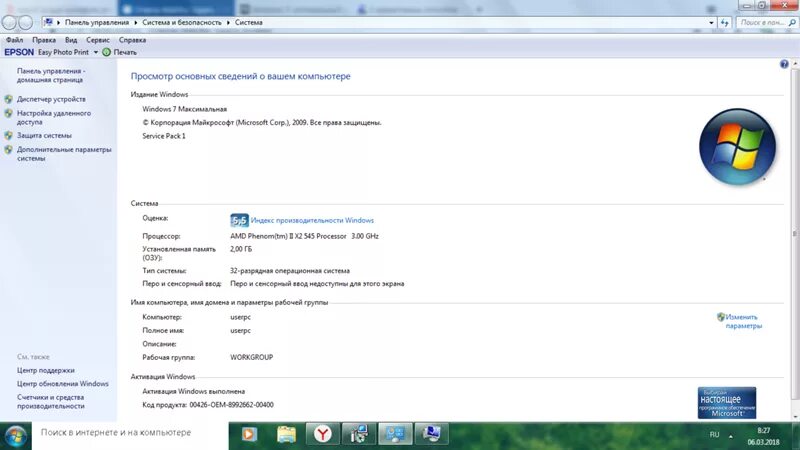The width and height of the screenshot is (800, 450).
Task: Click the Windows logo image
Action: click(x=737, y=146)
